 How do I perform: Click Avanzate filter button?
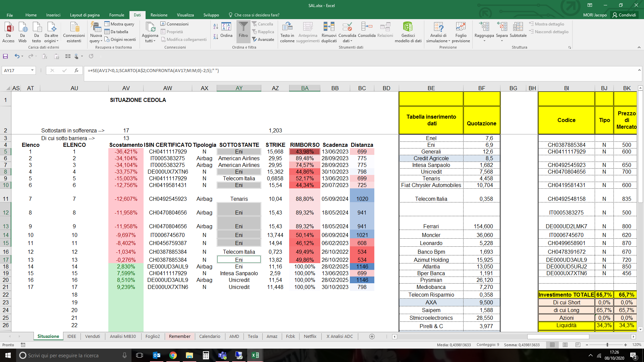pyautogui.click(x=263, y=39)
